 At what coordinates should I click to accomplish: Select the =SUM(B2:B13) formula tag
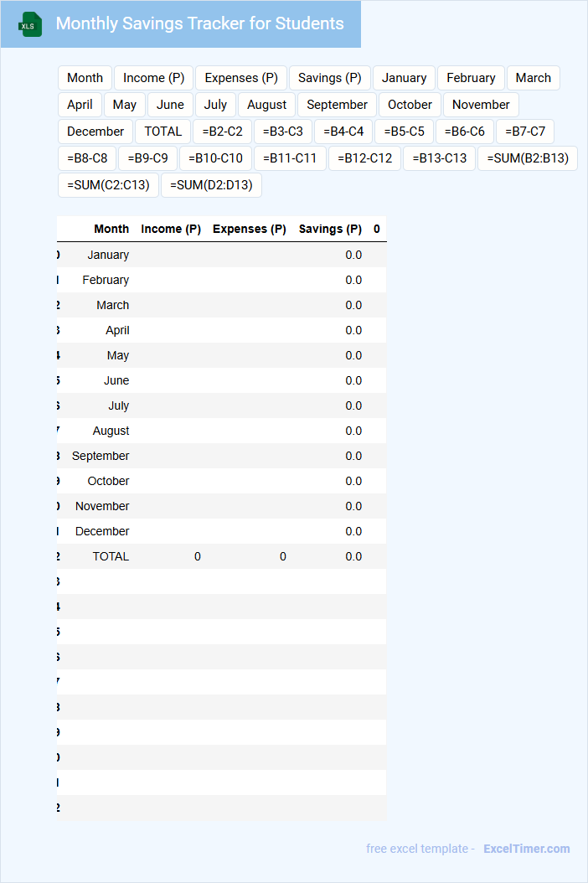pyautogui.click(x=528, y=158)
